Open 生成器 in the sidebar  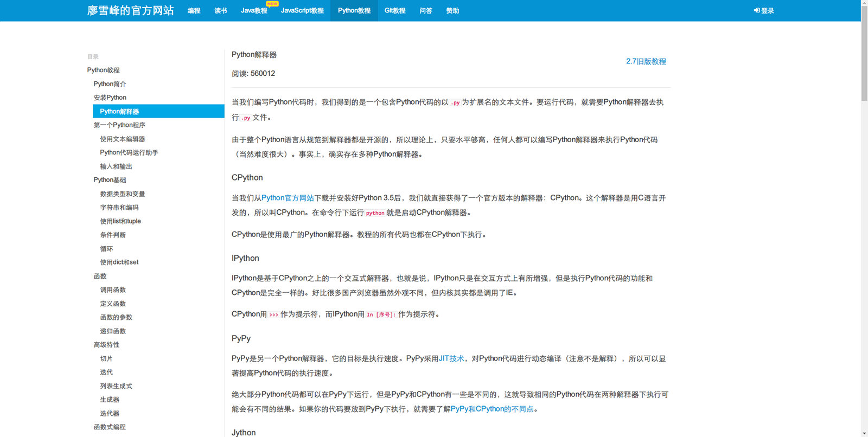(110, 400)
